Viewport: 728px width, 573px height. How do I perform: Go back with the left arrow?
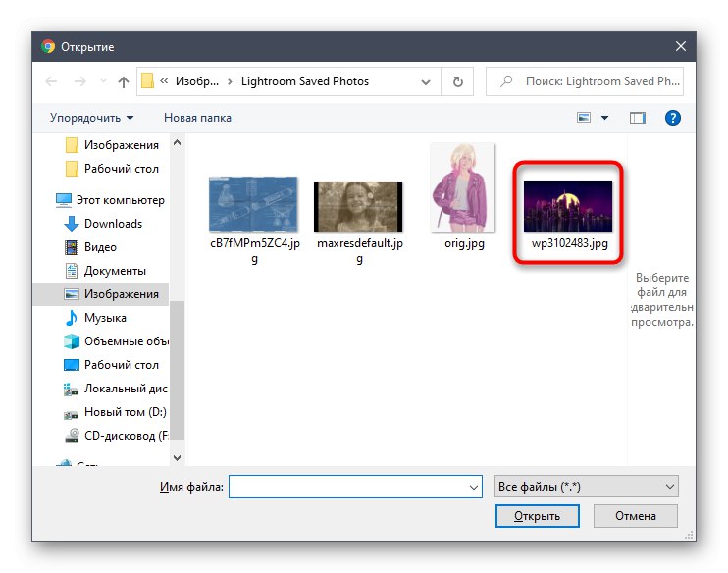[51, 81]
